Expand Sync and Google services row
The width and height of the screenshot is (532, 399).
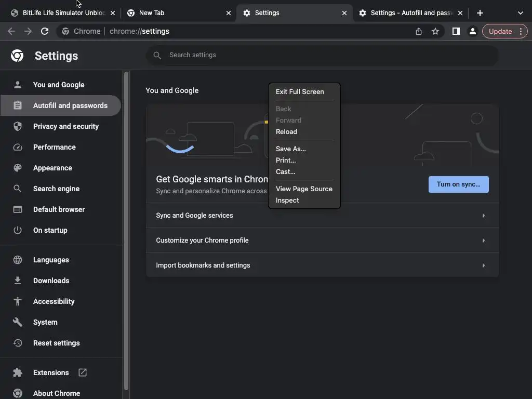(322, 216)
